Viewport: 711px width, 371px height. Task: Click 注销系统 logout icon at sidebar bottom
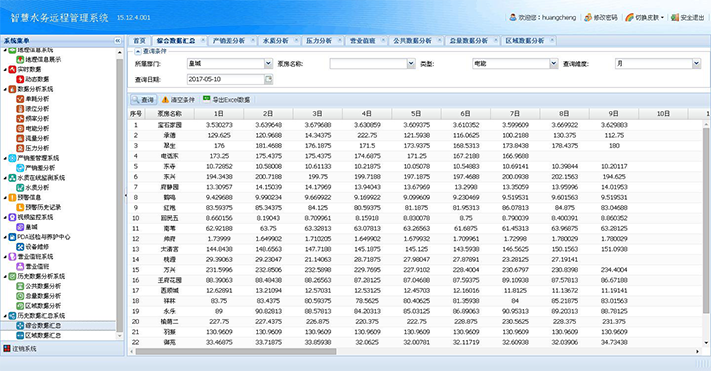point(7,348)
